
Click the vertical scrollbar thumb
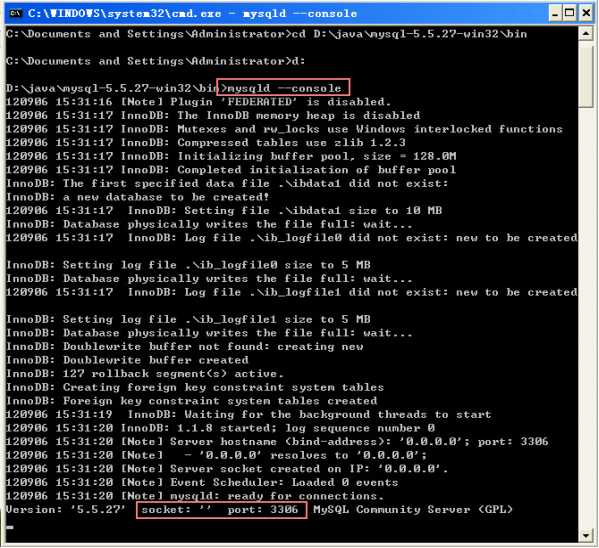585,74
